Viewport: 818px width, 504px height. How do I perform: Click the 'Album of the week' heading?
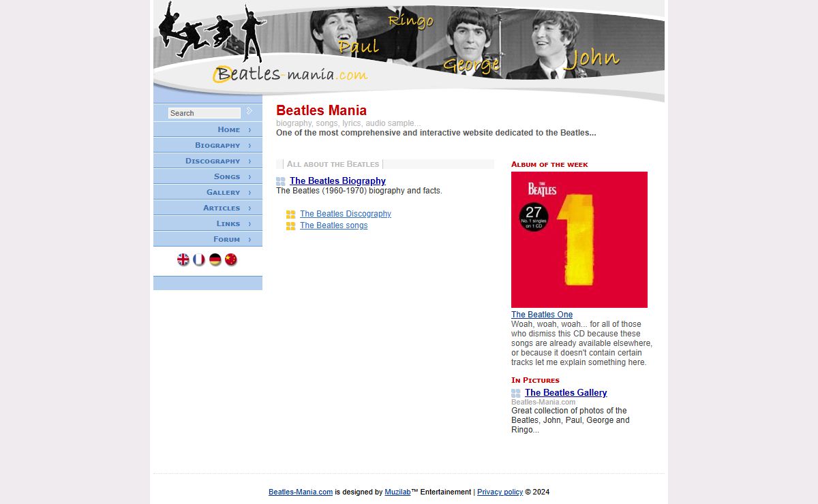tap(549, 164)
